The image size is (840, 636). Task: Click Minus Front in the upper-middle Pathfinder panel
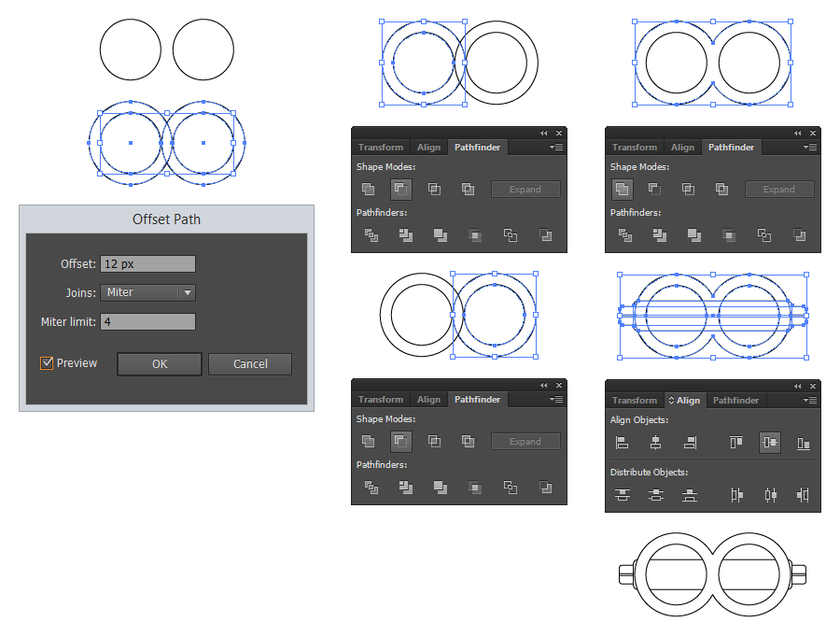(400, 189)
